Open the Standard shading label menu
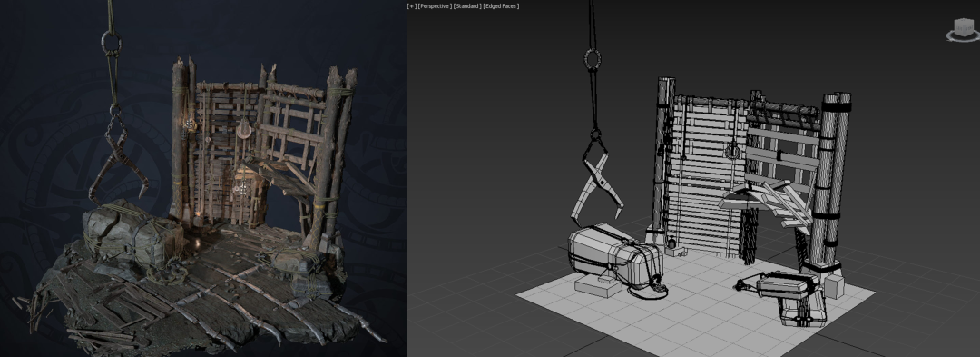The height and width of the screenshot is (357, 980). click(x=466, y=5)
